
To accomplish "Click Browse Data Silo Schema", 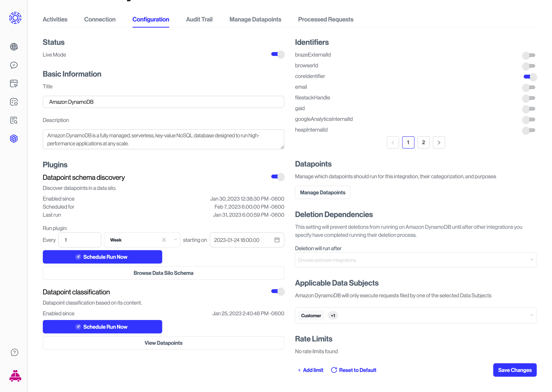I will [163, 273].
